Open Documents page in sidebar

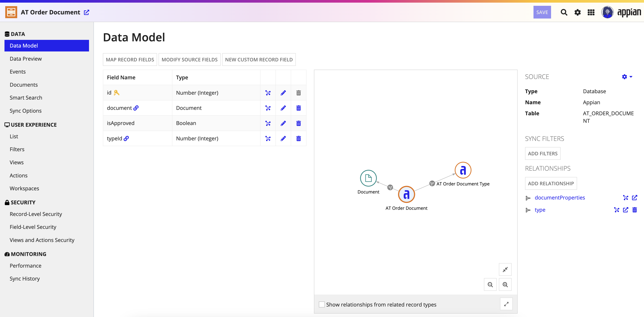[x=24, y=85]
